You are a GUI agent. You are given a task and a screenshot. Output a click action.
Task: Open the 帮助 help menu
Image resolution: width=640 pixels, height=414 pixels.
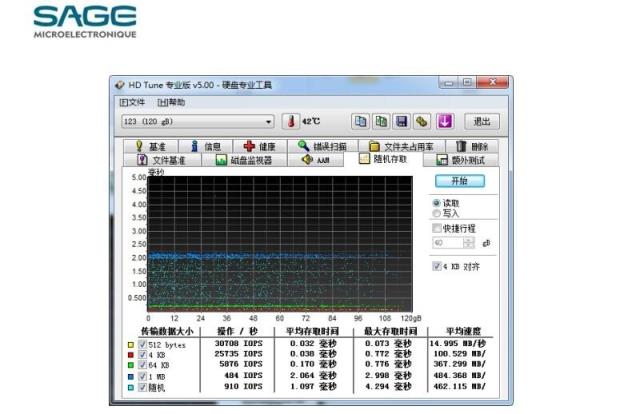click(171, 102)
